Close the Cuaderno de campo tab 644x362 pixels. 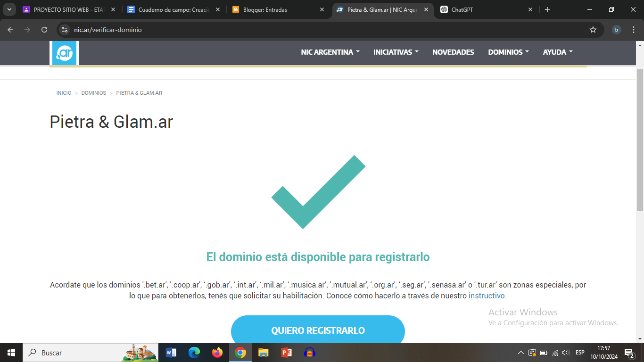(218, 9)
